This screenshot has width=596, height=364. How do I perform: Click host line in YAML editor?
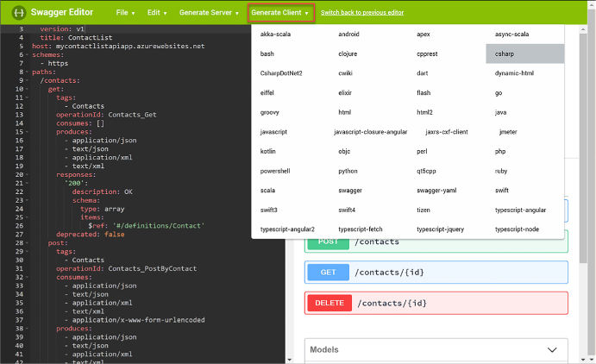click(118, 46)
